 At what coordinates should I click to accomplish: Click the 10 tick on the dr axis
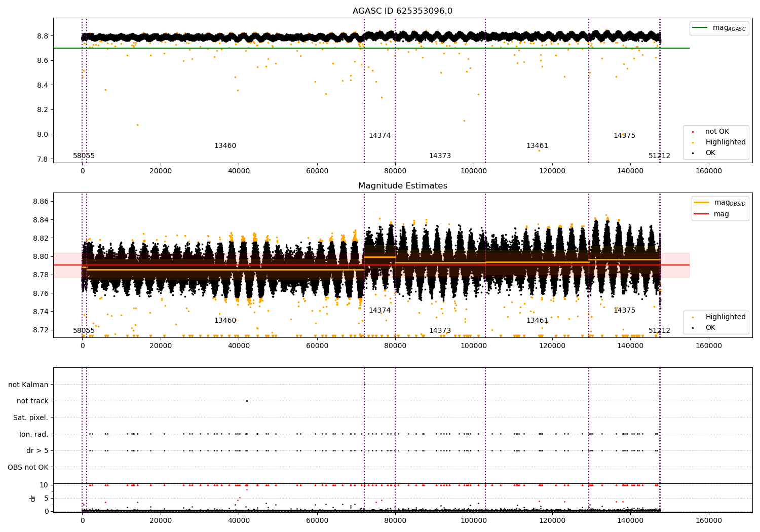pos(44,485)
